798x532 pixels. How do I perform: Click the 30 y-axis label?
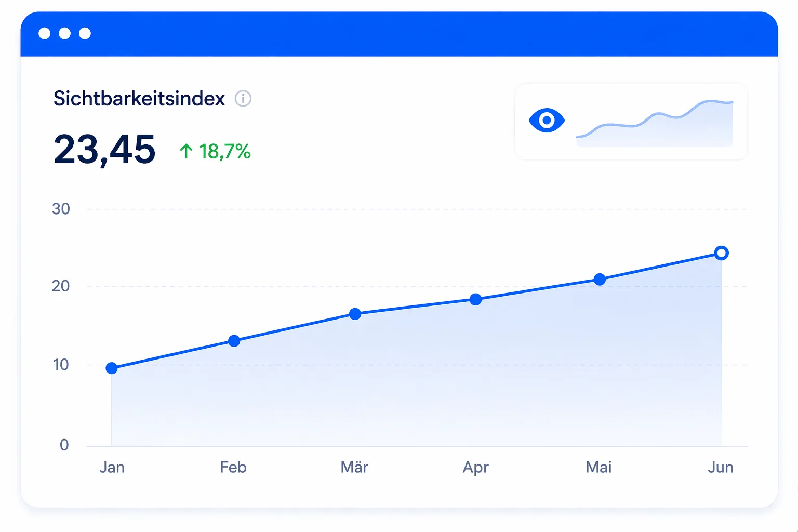tap(61, 209)
